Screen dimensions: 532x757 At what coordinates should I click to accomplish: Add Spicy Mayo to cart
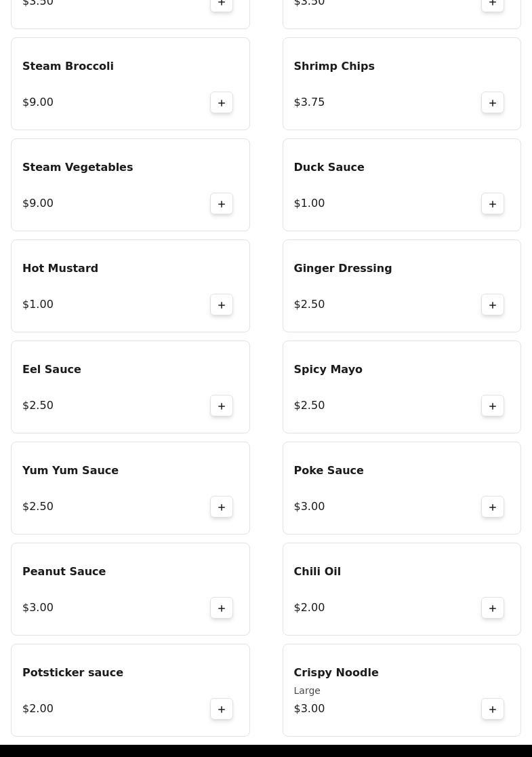pos(493,406)
